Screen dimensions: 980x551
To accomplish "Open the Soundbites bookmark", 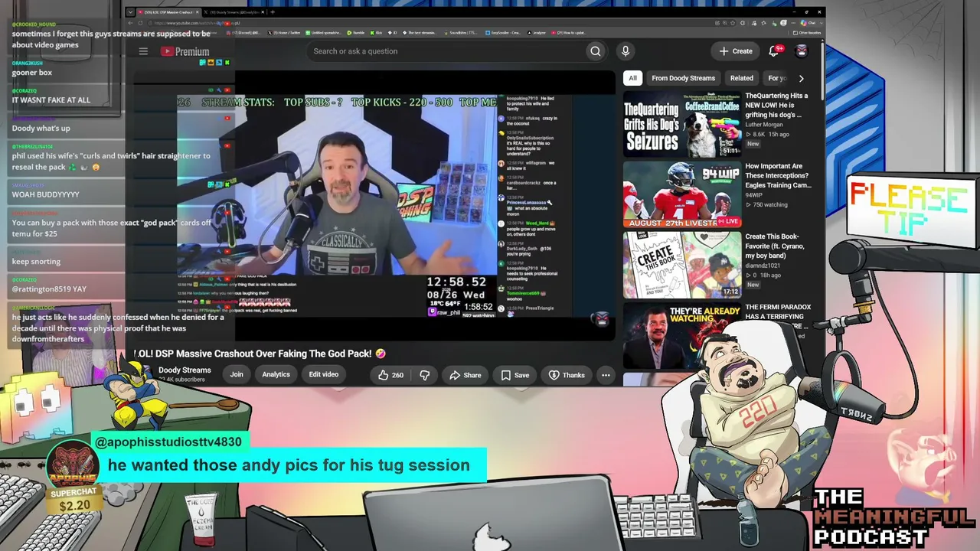I will [x=460, y=33].
